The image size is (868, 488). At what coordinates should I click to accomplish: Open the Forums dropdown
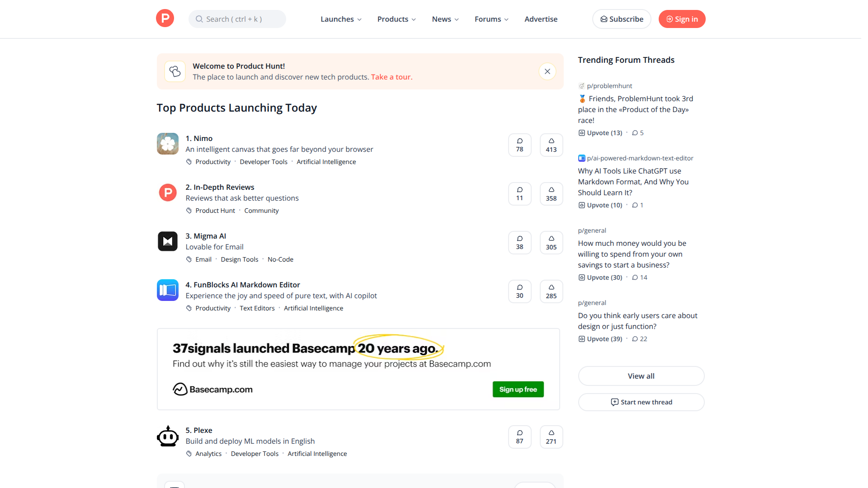coord(491,19)
